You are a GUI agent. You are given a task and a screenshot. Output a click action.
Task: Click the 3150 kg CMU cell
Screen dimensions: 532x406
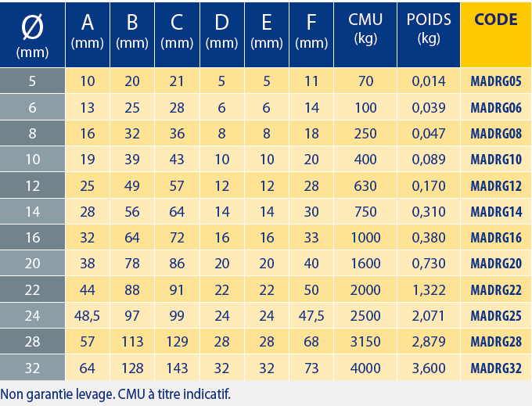click(365, 342)
